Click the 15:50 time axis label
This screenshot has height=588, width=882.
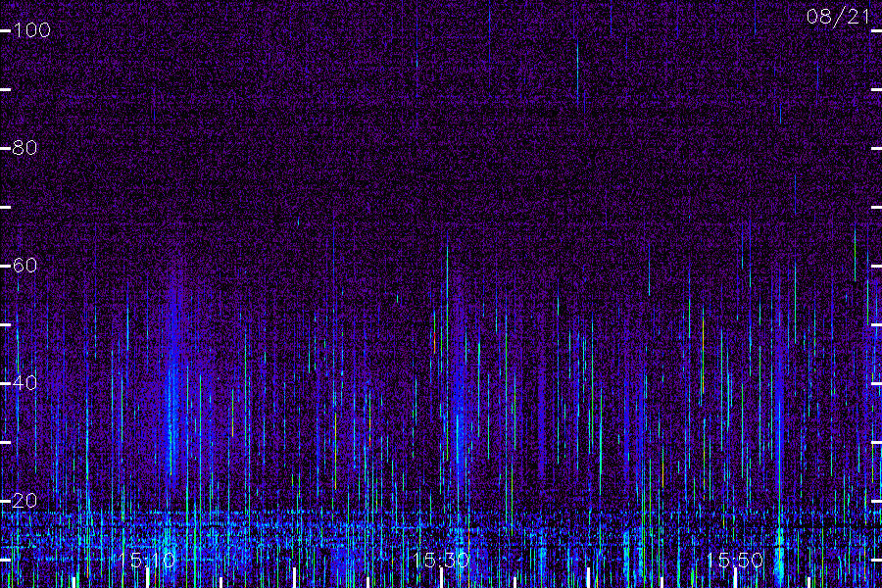pos(735,560)
